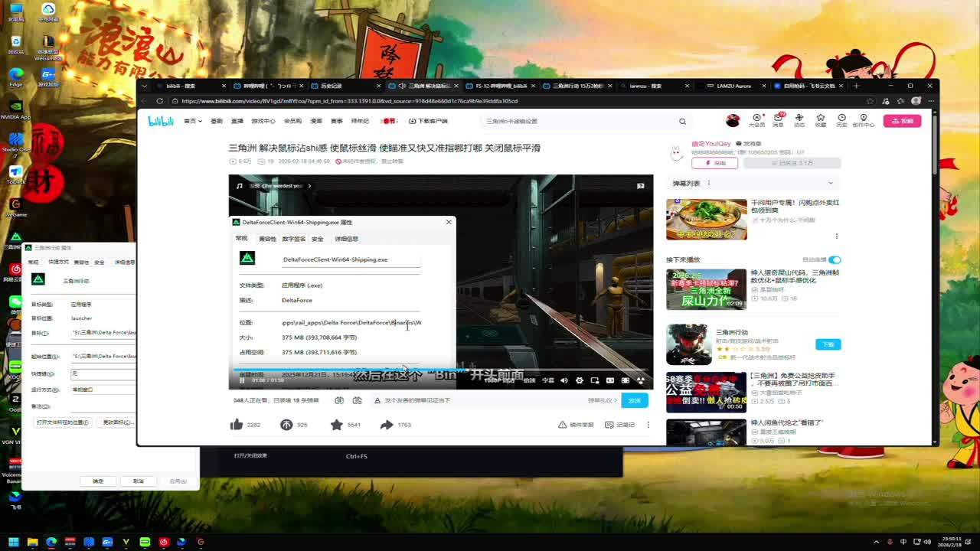The image size is (980, 551).
Task: Seek on the video progress bar
Action: [440, 370]
